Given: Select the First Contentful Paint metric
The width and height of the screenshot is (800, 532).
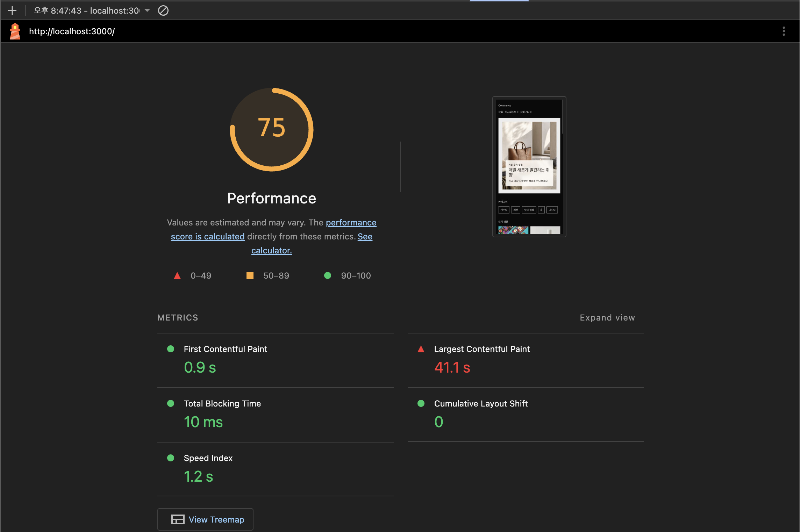Looking at the screenshot, I should (225, 349).
